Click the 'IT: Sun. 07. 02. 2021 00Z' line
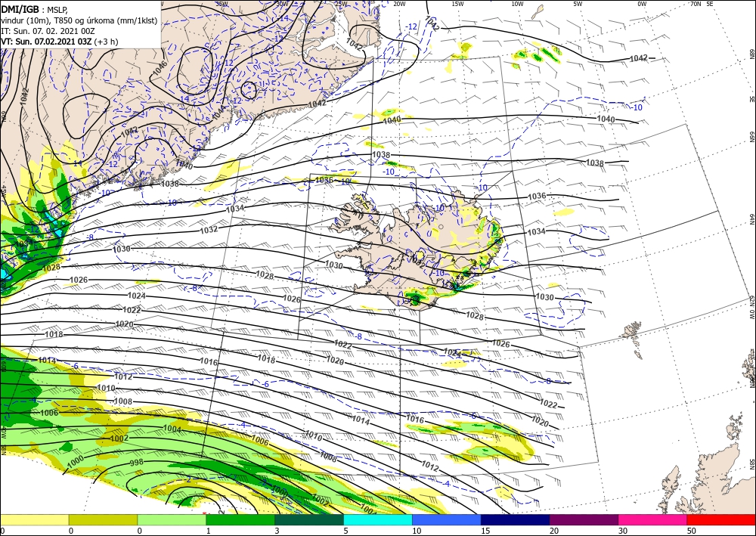This screenshot has height=536, width=756. click(x=48, y=31)
